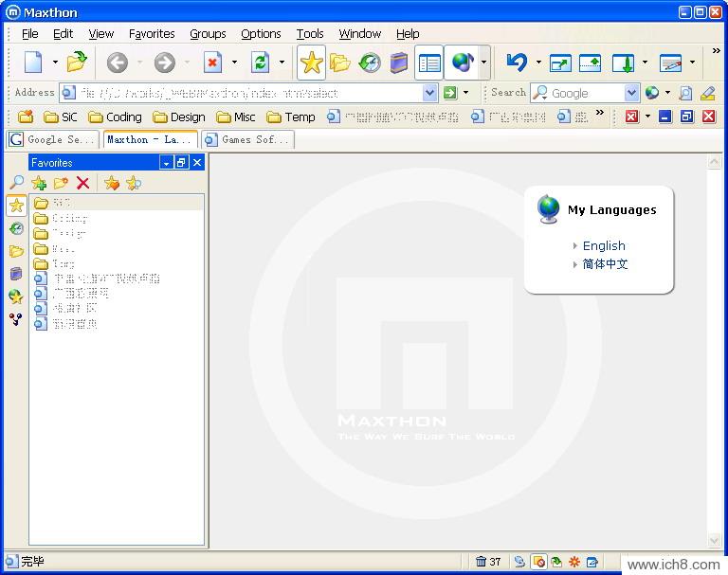
Task: Open dropdown arrow next to New page
Action: [x=55, y=63]
